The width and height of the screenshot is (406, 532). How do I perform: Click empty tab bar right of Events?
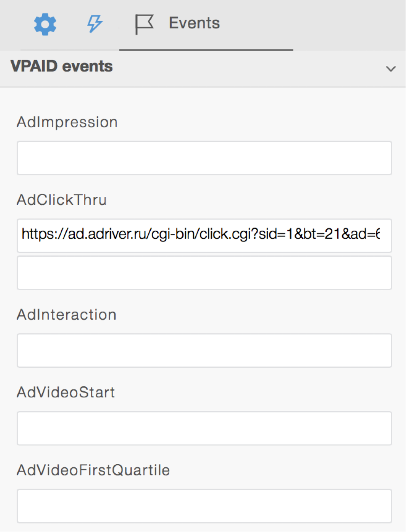346,24
